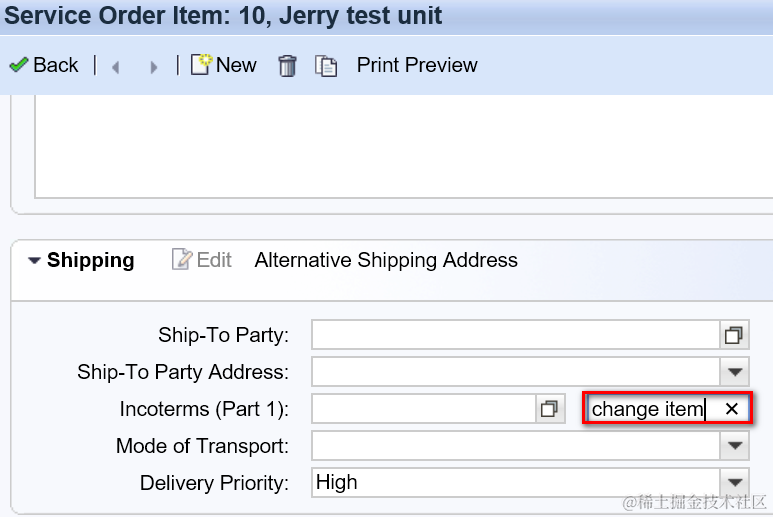
Task: Clear the 'change item' text with X
Action: 731,409
